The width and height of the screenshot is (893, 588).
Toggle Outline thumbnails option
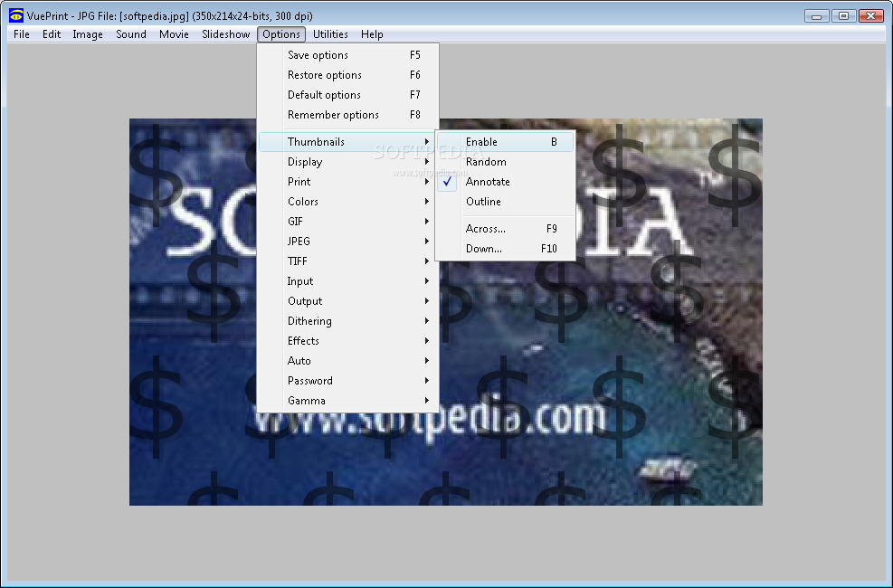point(505,202)
